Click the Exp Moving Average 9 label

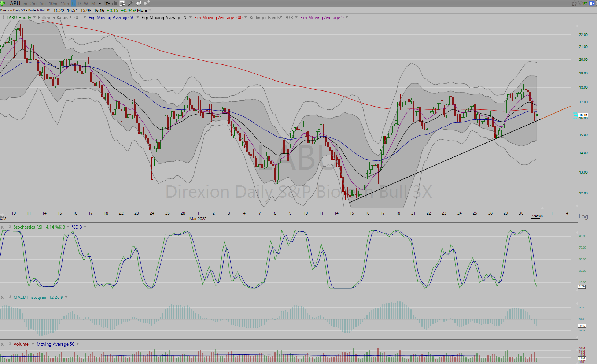coord(322,17)
